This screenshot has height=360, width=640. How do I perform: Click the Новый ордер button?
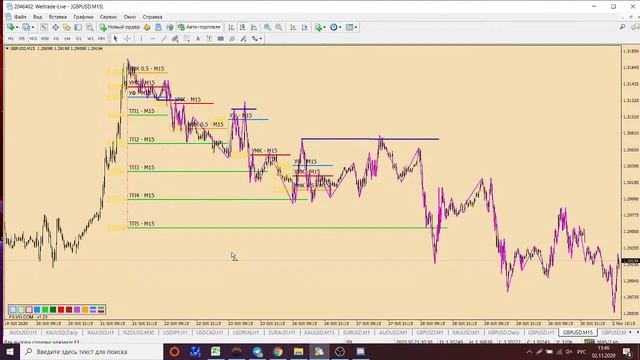pyautogui.click(x=120, y=27)
